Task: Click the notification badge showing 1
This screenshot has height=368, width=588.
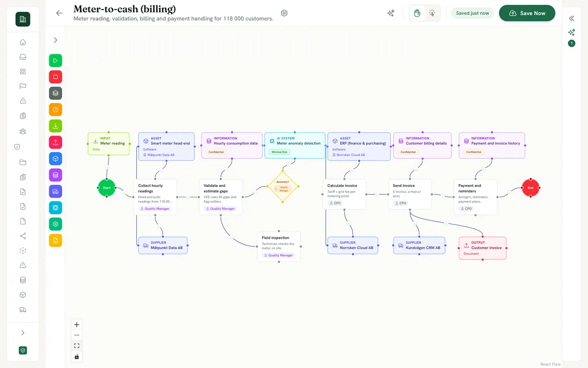Action: 571,43
